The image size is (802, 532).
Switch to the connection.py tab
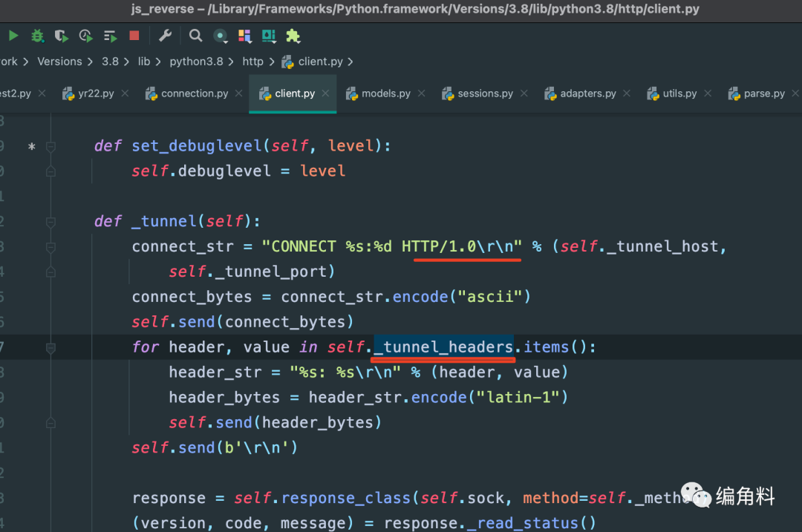[195, 93]
